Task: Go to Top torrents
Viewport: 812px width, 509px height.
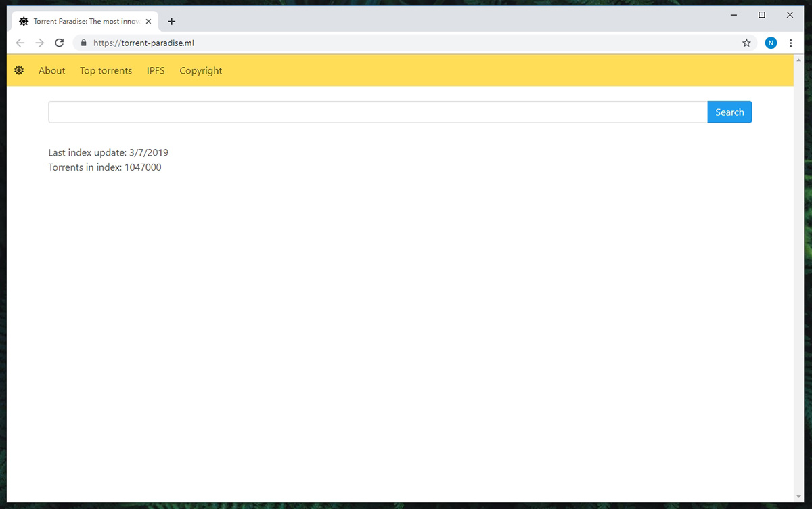Action: [x=106, y=70]
